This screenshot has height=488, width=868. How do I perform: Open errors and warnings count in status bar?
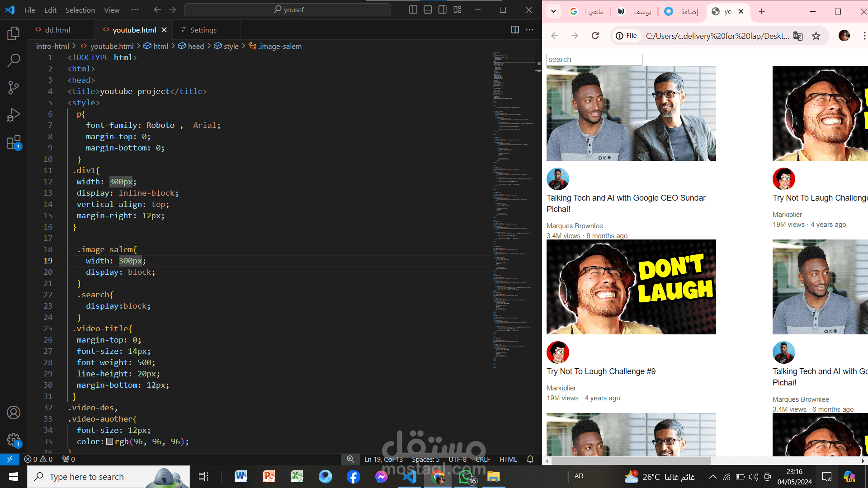[38, 459]
